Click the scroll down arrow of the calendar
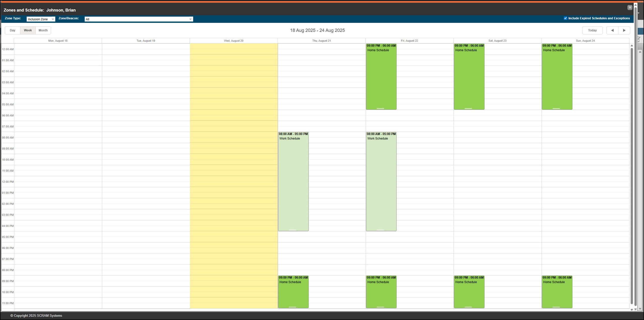 coord(632,310)
